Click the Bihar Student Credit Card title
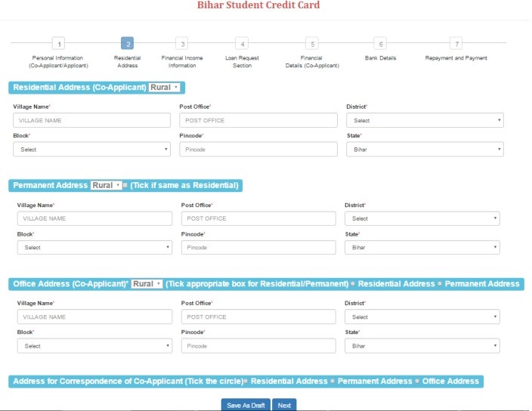The height and width of the screenshot is (411, 532). click(258, 5)
